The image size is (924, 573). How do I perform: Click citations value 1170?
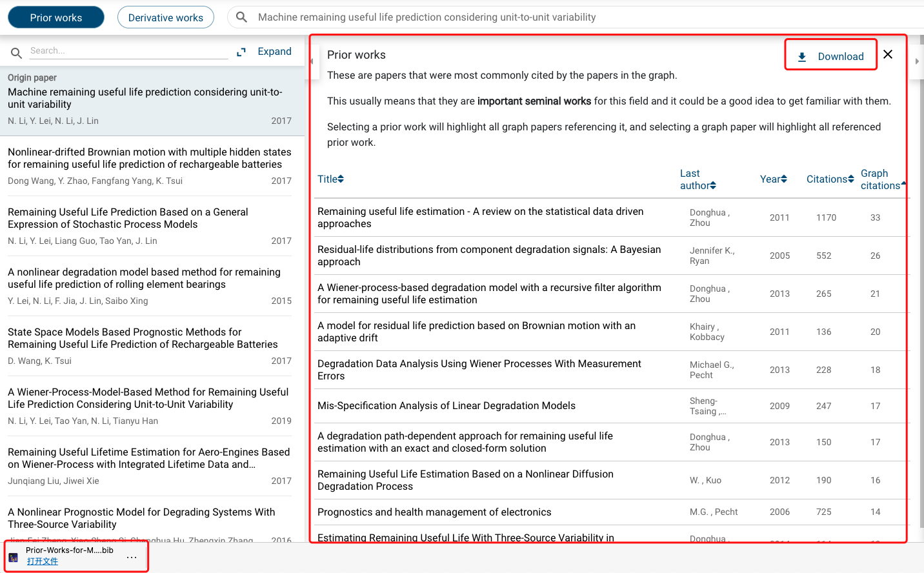(826, 217)
